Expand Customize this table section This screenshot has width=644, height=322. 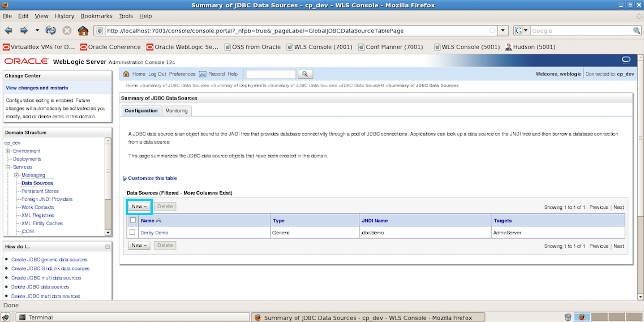(125, 178)
